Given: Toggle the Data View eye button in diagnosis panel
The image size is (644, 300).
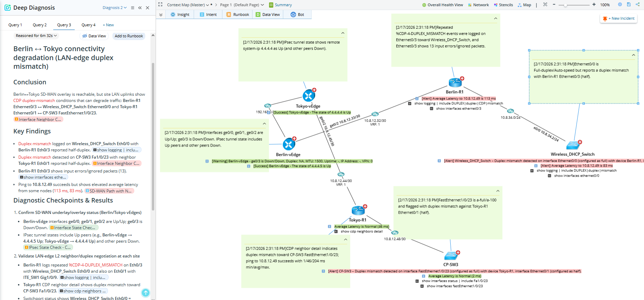Looking at the screenshot, I should click(x=94, y=36).
